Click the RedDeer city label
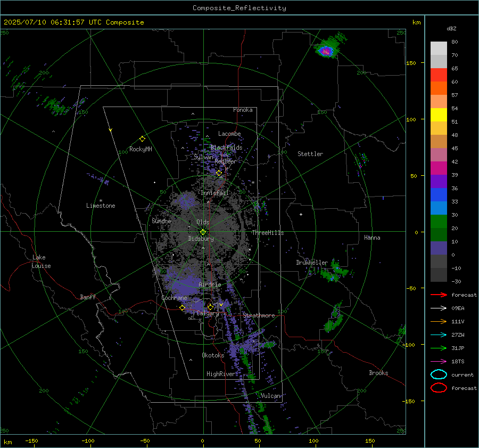The image size is (479, 448). (x=226, y=161)
